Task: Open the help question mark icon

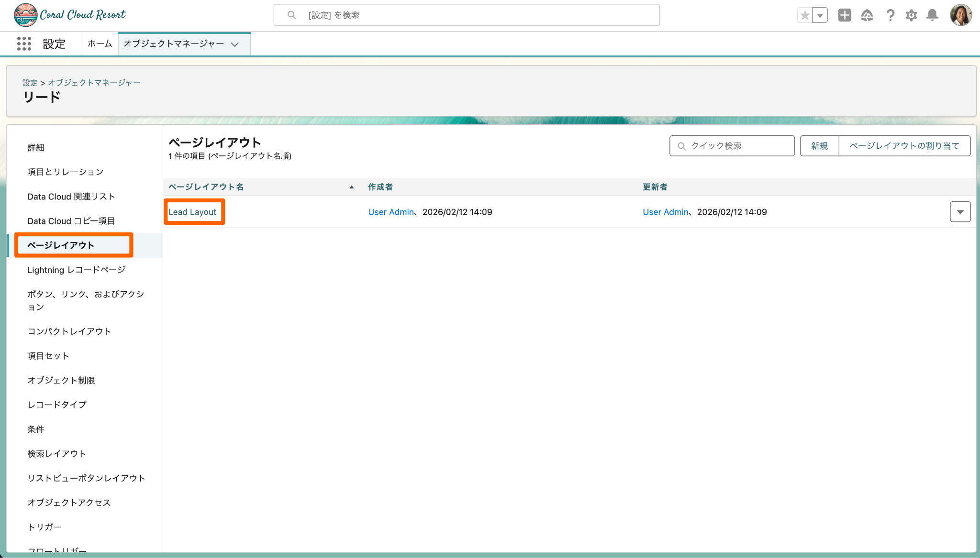Action: tap(890, 15)
